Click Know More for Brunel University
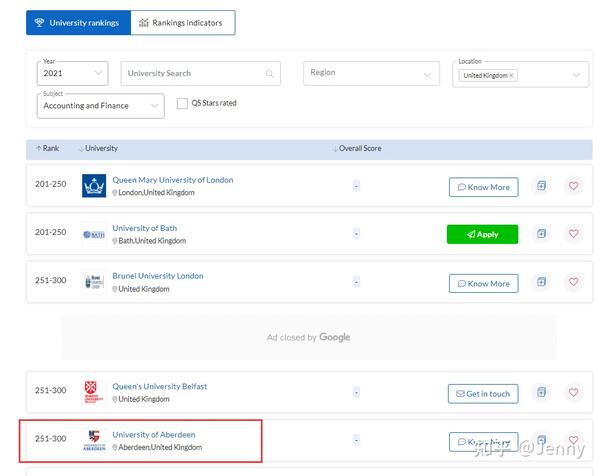The width and height of the screenshot is (600, 476). click(484, 284)
